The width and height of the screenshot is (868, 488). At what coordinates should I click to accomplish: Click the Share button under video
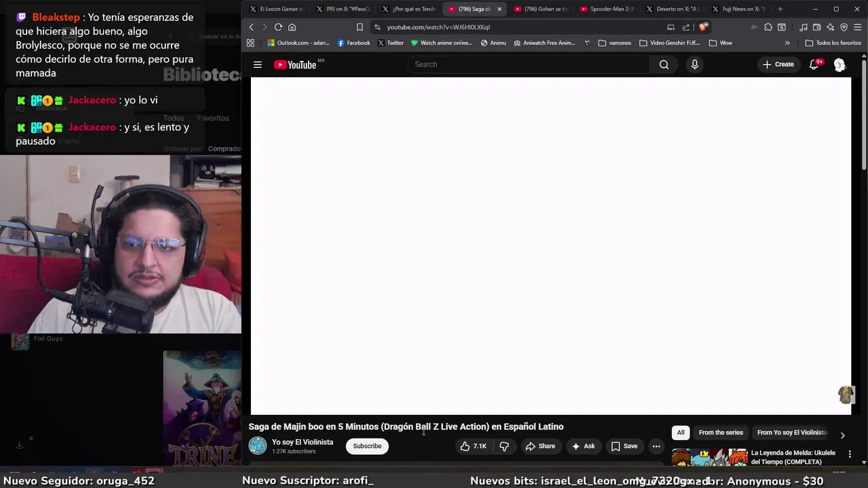[x=540, y=446]
